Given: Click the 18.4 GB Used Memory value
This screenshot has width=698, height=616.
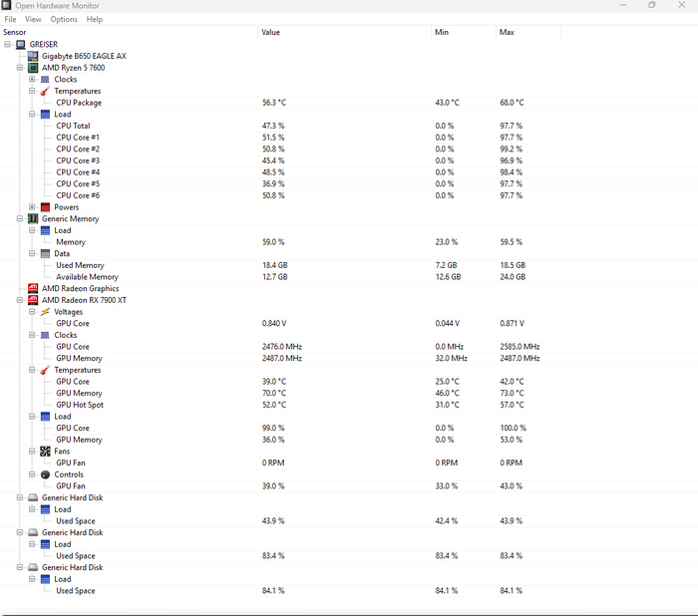Looking at the screenshot, I should point(275,265).
